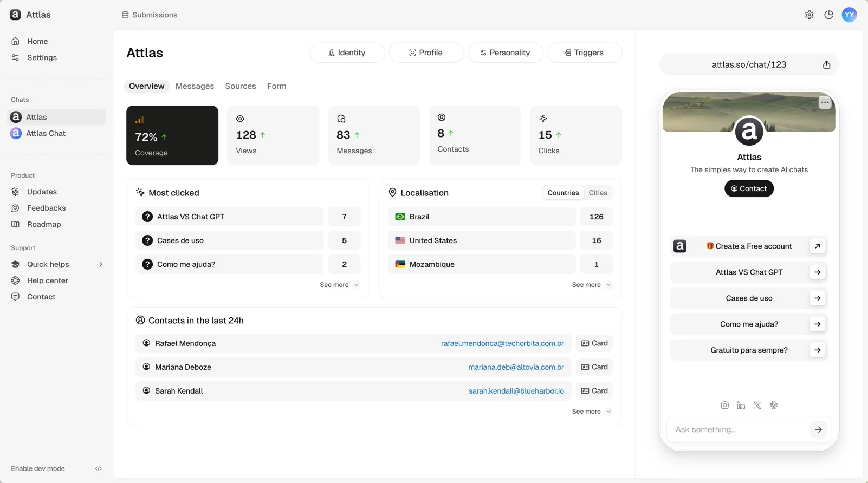Switch to the Form tab
868x483 pixels.
pos(276,86)
